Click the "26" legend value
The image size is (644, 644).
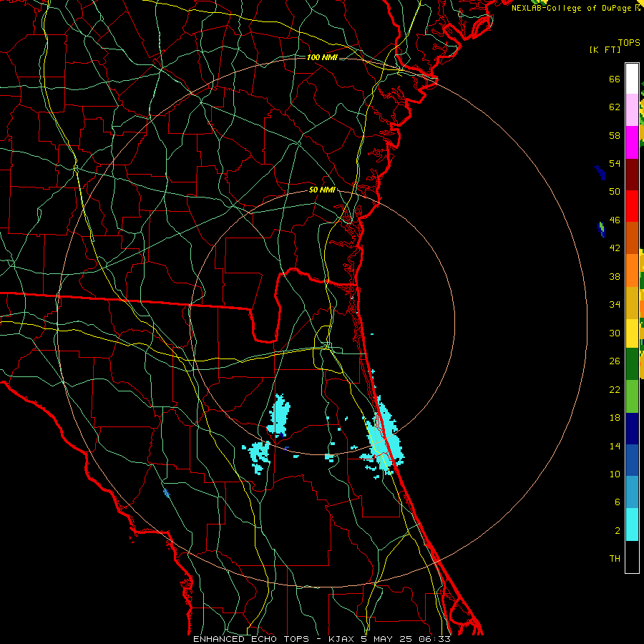(615, 361)
